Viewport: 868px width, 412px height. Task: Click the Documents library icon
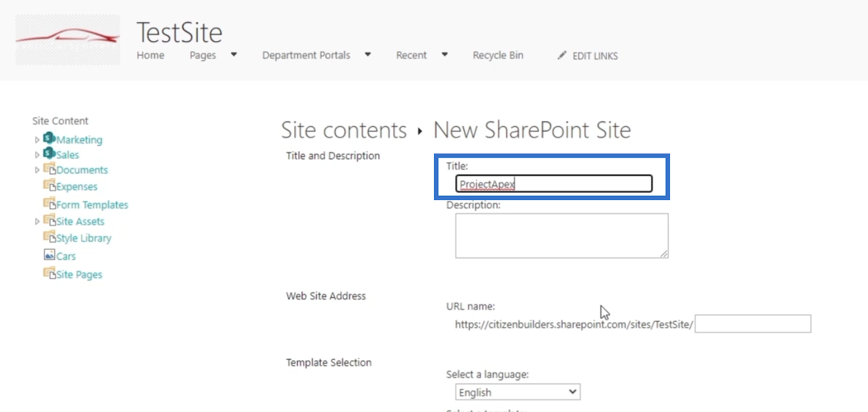pos(49,169)
